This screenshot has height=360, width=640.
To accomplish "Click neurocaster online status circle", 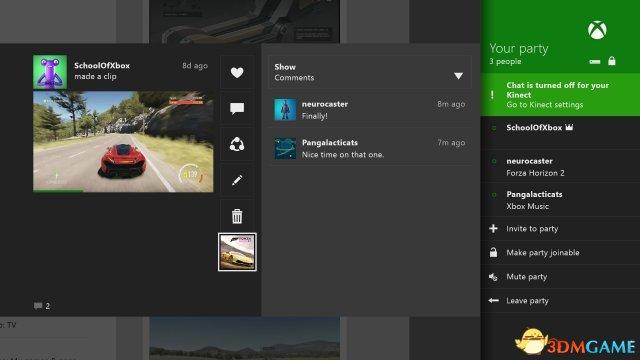I will tap(493, 161).
